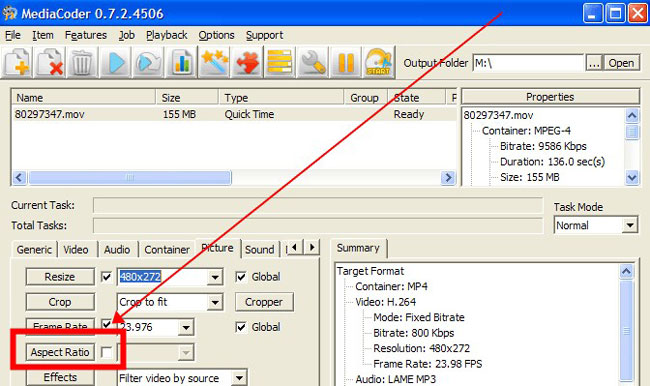Enable the Aspect Ratio checkbox
The width and height of the screenshot is (650, 386).
pyautogui.click(x=107, y=352)
